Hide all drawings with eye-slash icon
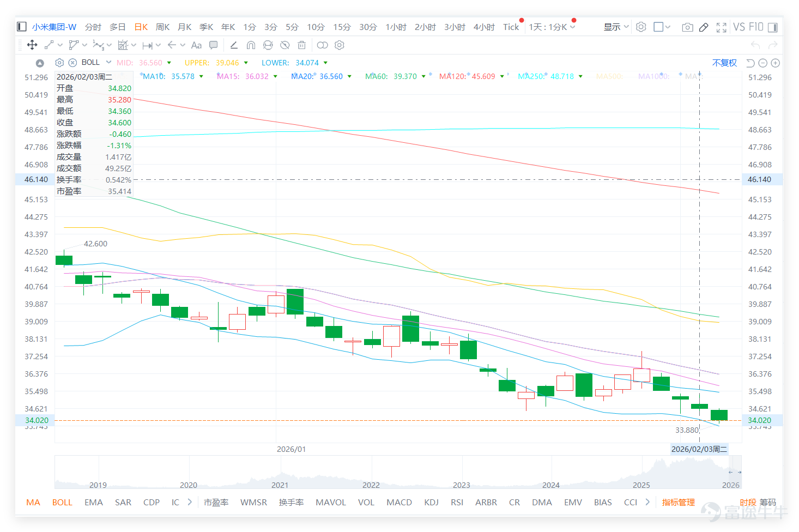The width and height of the screenshot is (799, 532). [285, 45]
